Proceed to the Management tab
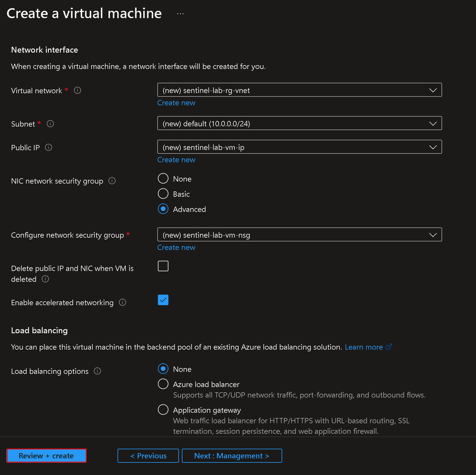The height and width of the screenshot is (475, 476). [232, 455]
